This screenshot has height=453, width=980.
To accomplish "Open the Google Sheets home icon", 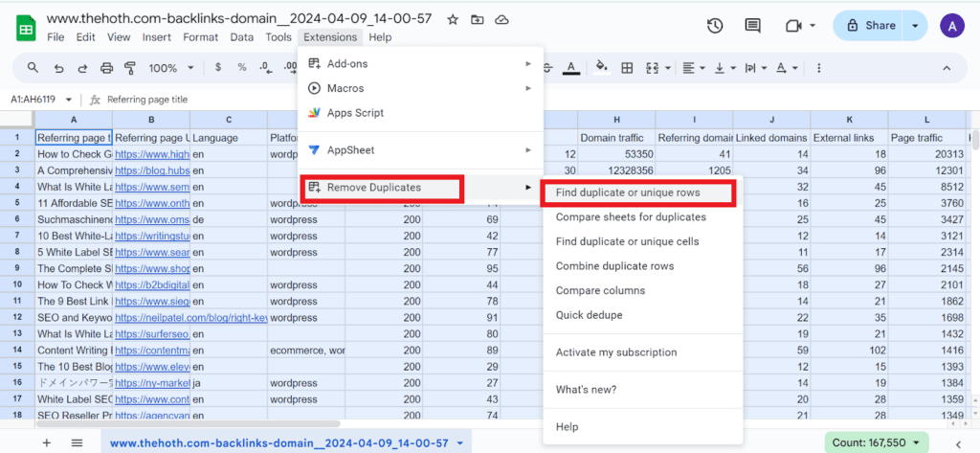I will (26, 28).
